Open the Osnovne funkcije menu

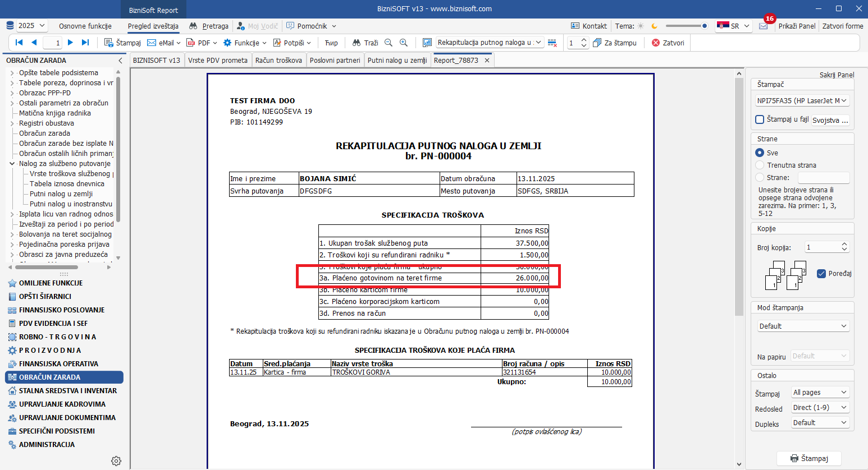[85, 26]
